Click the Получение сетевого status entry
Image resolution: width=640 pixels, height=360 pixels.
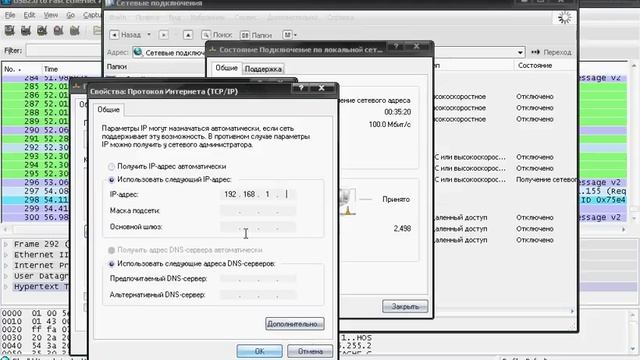tap(546, 180)
